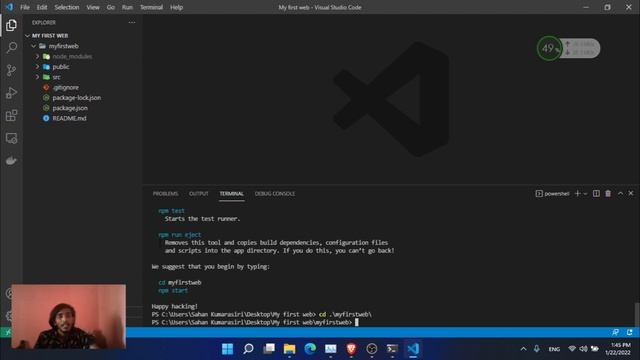
Task: Click 'npm run eject' terminal text
Action: tap(180, 235)
